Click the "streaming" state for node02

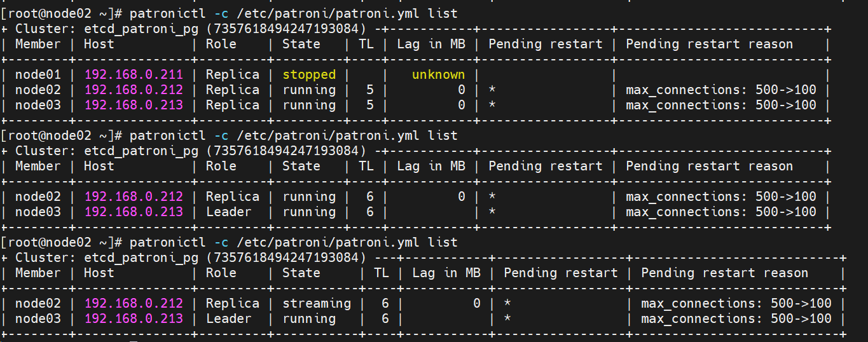click(x=317, y=303)
